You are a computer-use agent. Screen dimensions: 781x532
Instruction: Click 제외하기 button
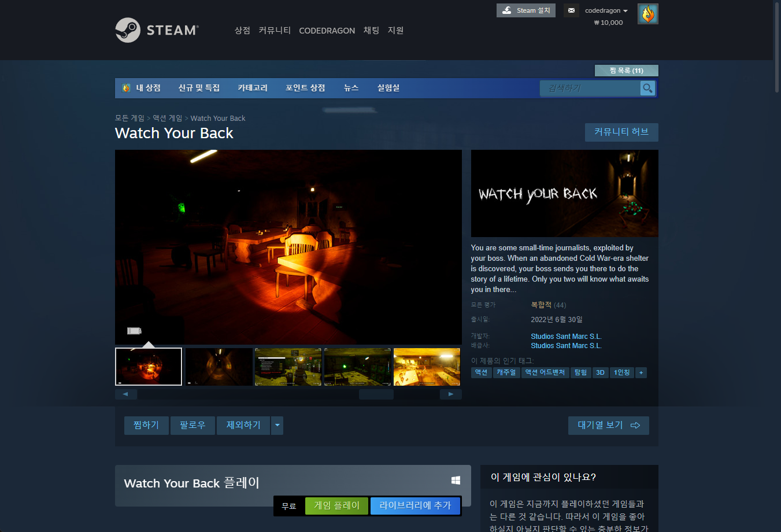pos(243,425)
